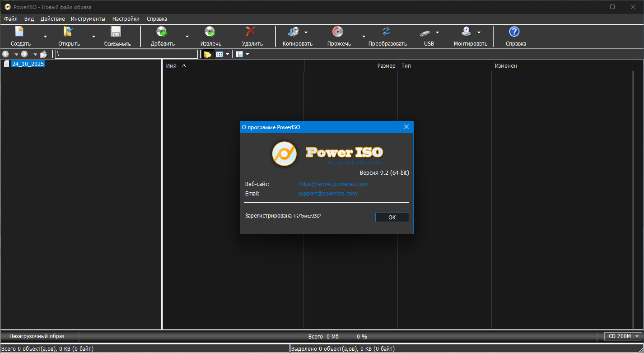Screen dimensions: 644x353
Task: Click the Незагрузочный образ status button
Action: 37,336
